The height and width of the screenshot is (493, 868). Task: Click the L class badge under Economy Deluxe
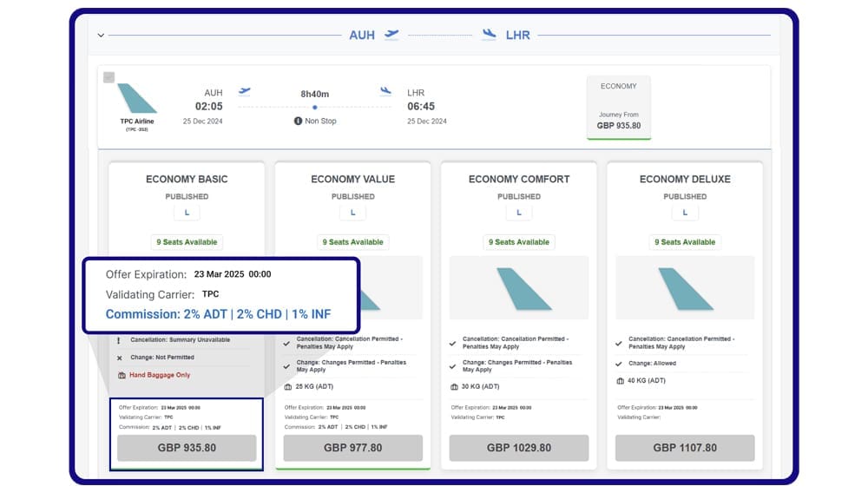pos(685,213)
